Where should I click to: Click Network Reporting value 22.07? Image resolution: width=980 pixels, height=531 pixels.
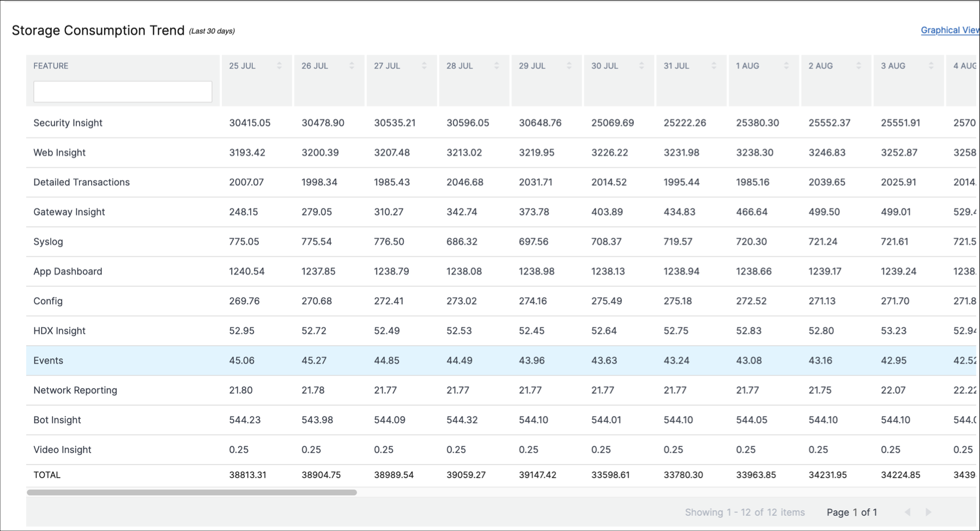click(x=893, y=390)
